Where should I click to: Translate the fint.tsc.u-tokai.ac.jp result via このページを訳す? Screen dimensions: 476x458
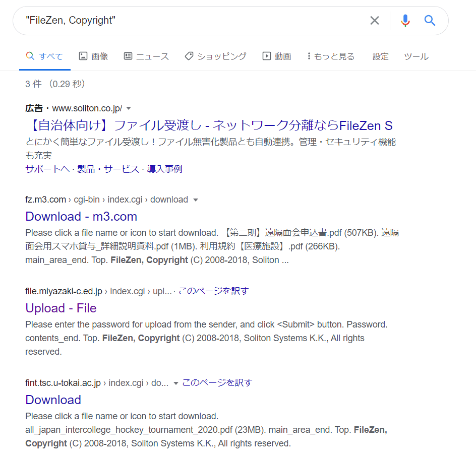217,383
